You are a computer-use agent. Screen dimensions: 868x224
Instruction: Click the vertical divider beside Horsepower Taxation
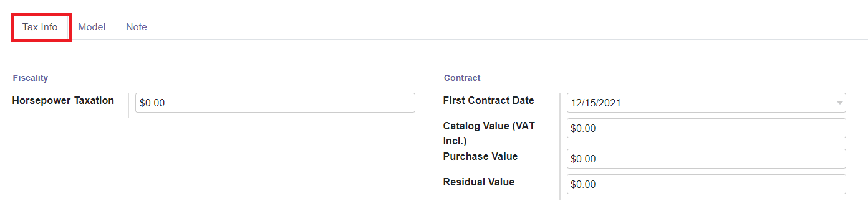128,105
